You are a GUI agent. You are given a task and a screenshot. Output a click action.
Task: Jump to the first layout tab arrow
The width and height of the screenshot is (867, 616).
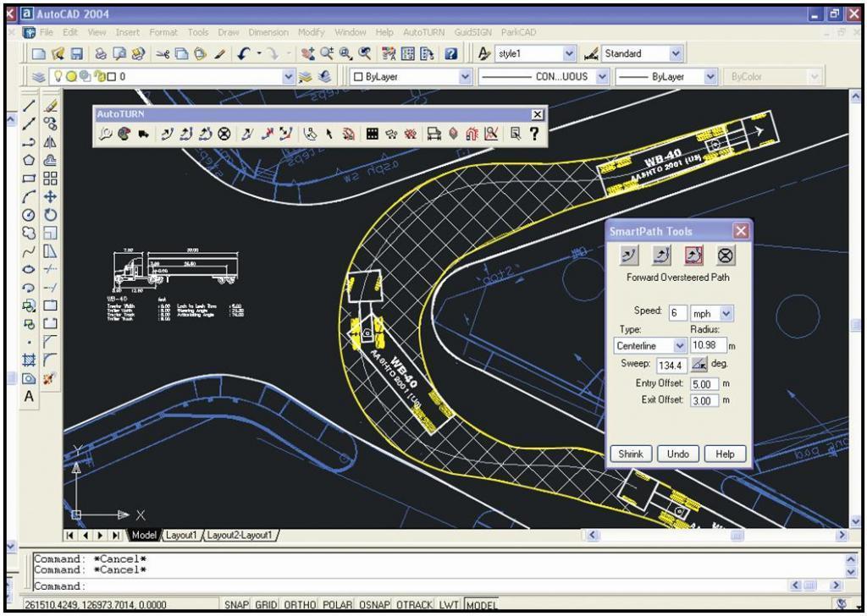[69, 535]
